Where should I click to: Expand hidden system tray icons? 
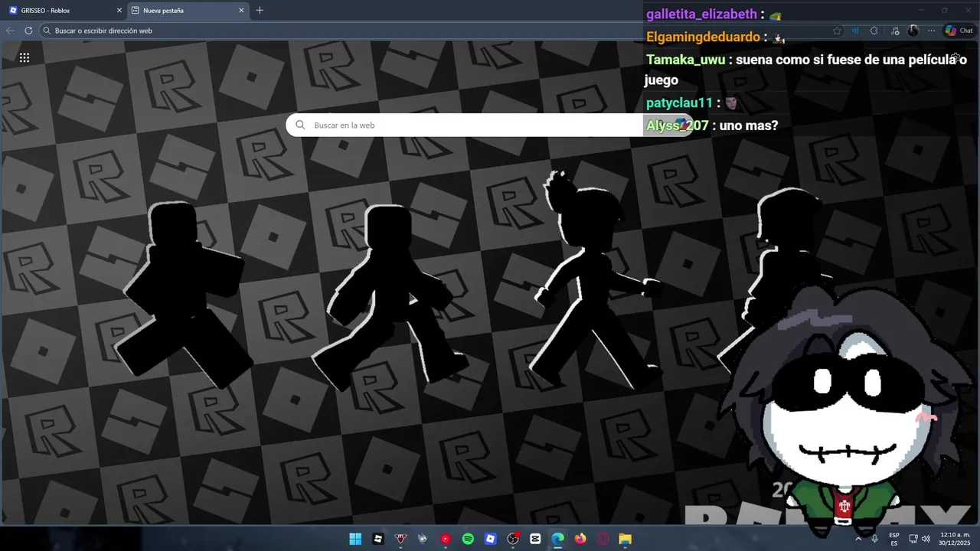coord(858,539)
